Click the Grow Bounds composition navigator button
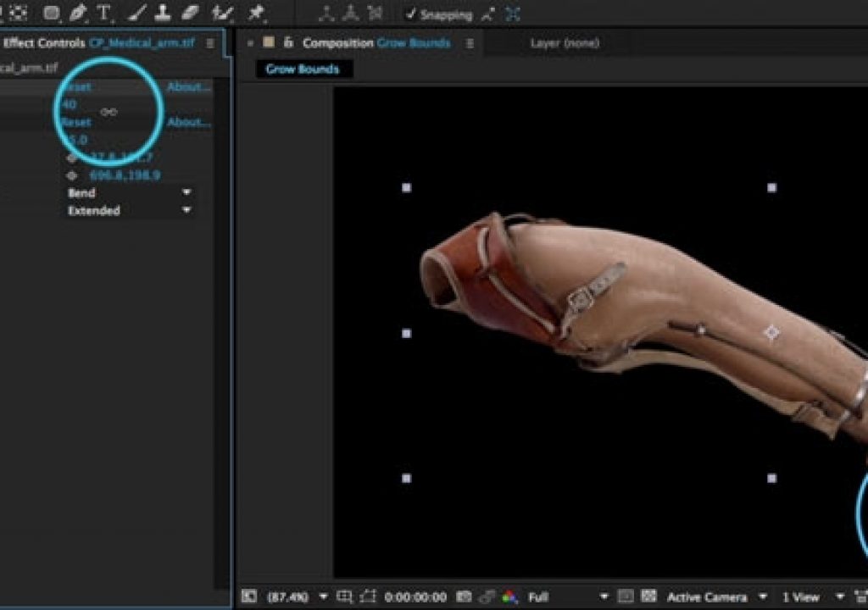868x610 pixels. tap(303, 69)
